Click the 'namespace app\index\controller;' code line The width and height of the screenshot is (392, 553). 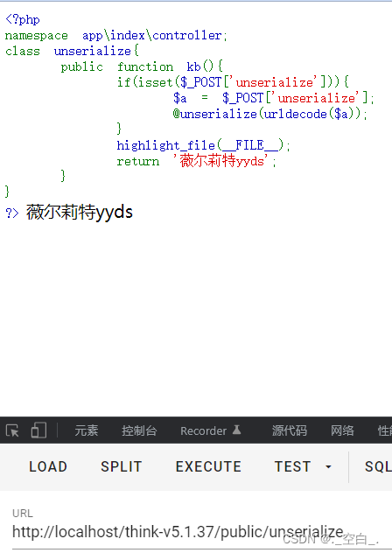[x=116, y=36]
